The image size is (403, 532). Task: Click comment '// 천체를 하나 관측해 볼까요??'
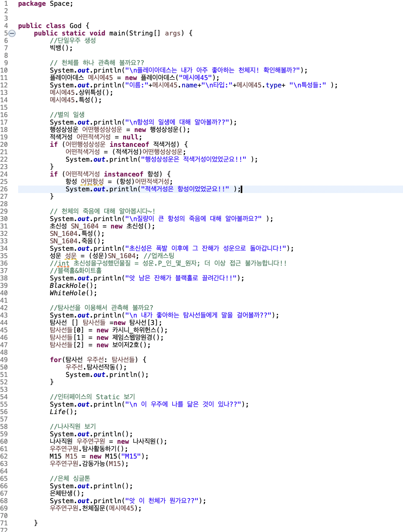click(97, 63)
